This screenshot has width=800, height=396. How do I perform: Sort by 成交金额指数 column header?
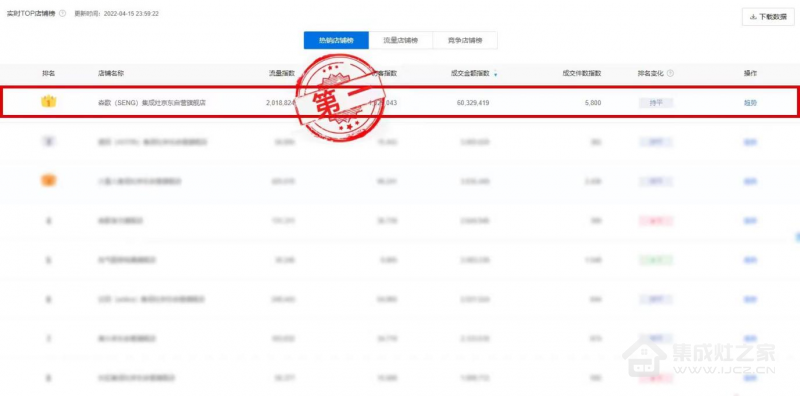(x=470, y=73)
